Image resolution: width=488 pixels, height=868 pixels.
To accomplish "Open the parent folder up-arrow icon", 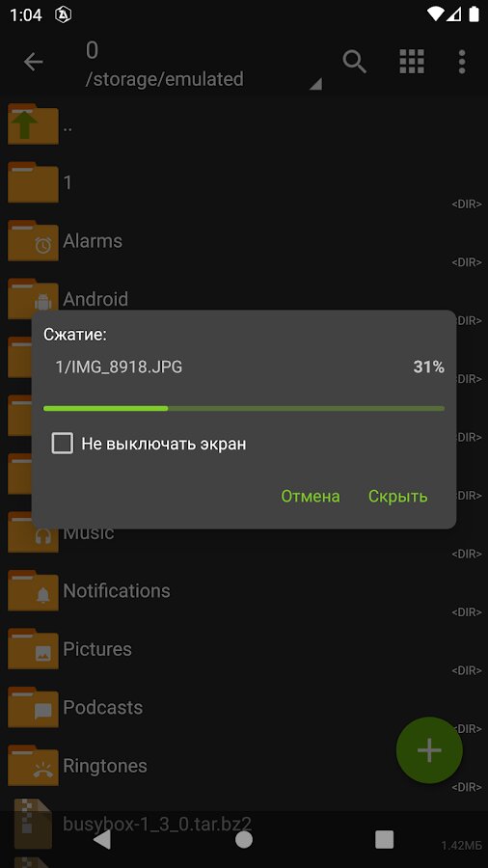I will [x=33, y=124].
